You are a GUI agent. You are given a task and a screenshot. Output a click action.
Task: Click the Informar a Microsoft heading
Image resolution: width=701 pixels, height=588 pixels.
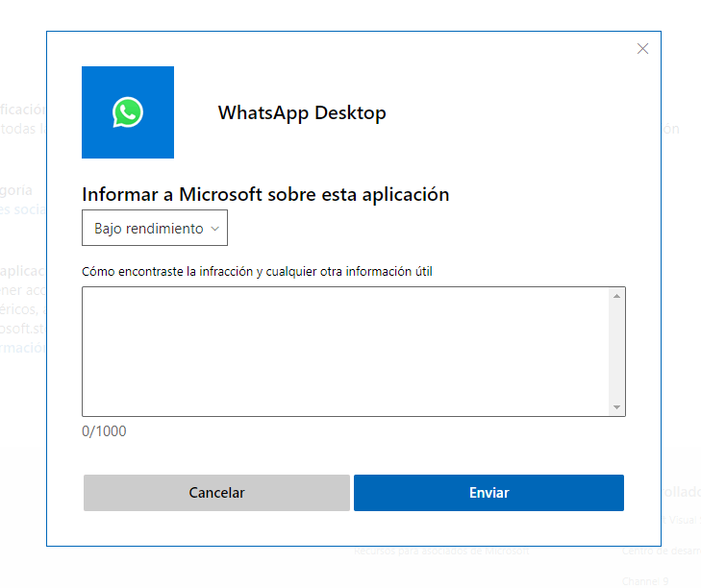[x=265, y=195]
